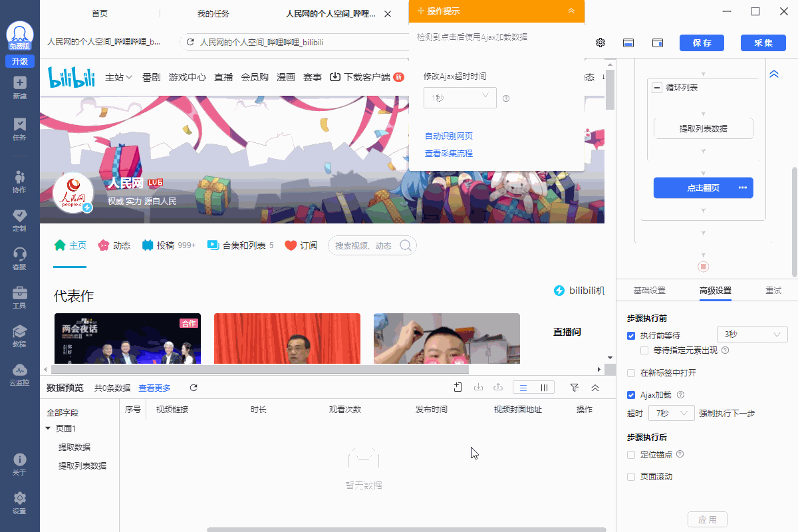
Task: Open the 基础设置 tab
Action: pyautogui.click(x=649, y=291)
